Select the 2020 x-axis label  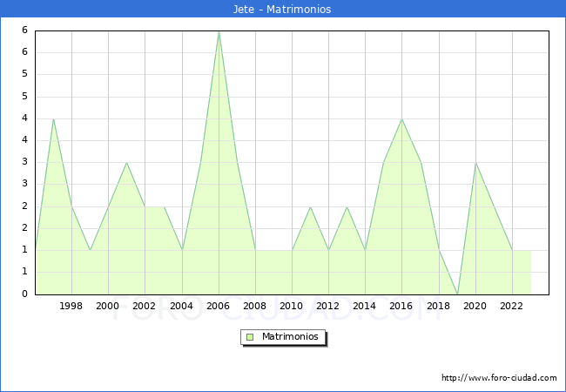[475, 306]
